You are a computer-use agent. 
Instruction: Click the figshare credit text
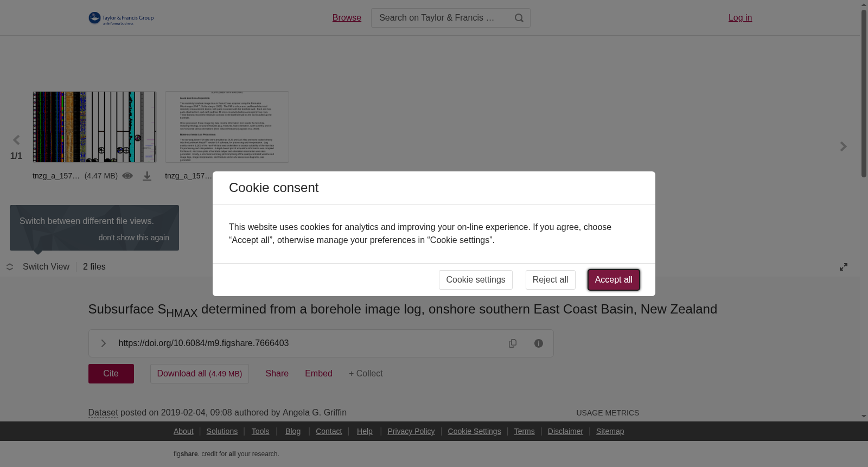pyautogui.click(x=226, y=454)
